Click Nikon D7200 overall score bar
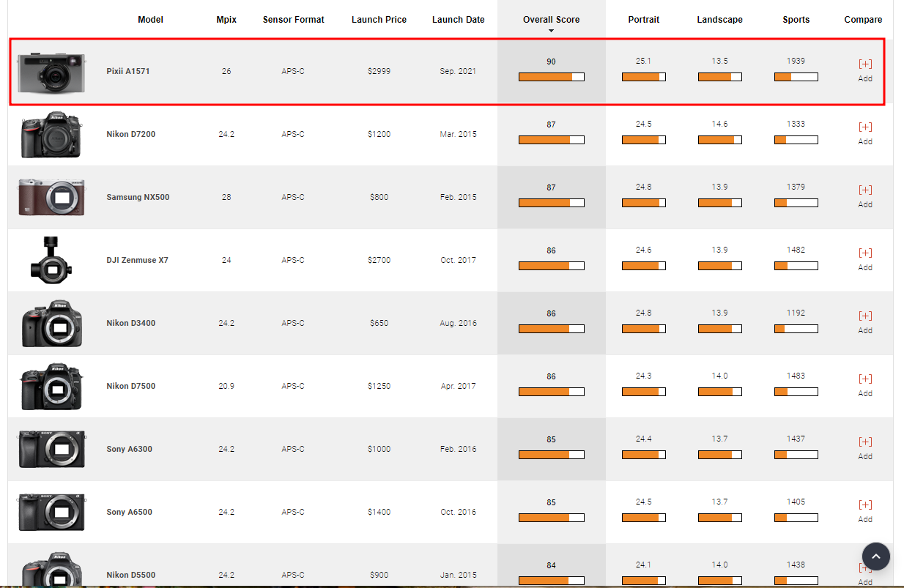Viewport: 904px width, 588px height. click(552, 140)
